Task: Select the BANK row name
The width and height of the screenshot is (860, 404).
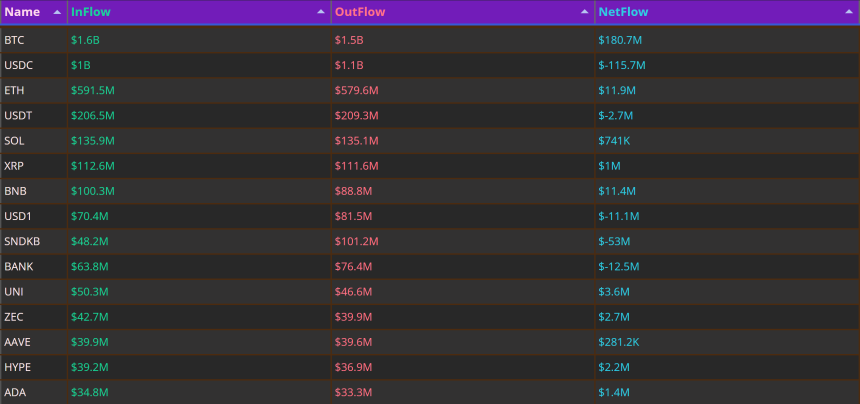Action: coord(19,267)
